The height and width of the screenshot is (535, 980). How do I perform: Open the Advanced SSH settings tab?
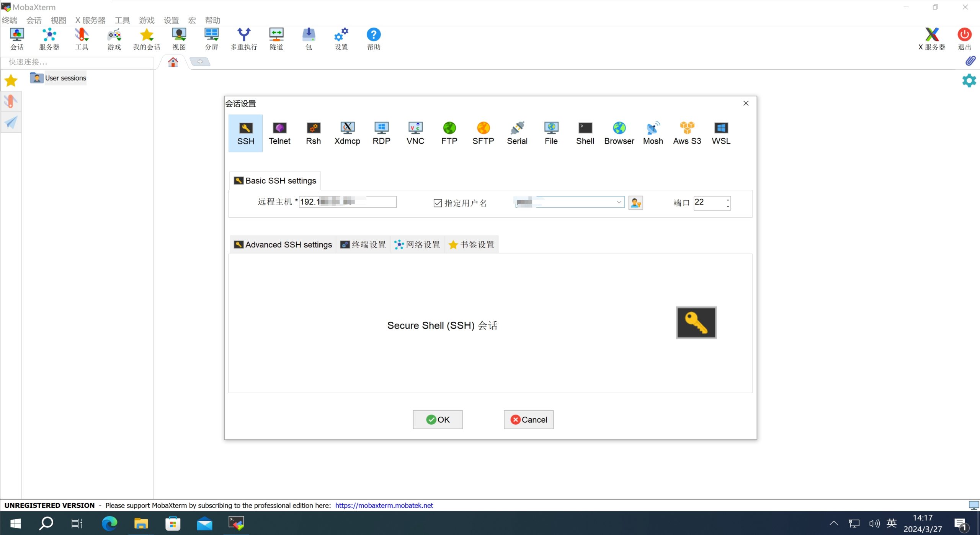click(283, 245)
